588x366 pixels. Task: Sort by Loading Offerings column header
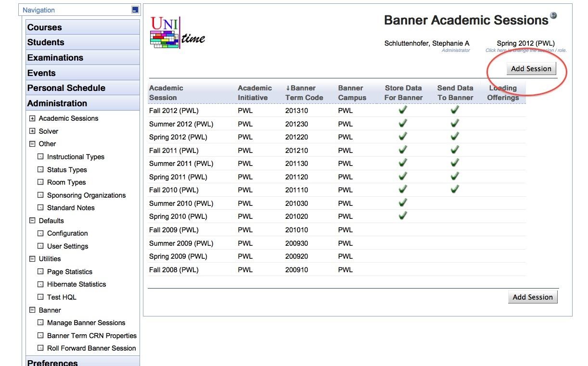[x=503, y=93]
